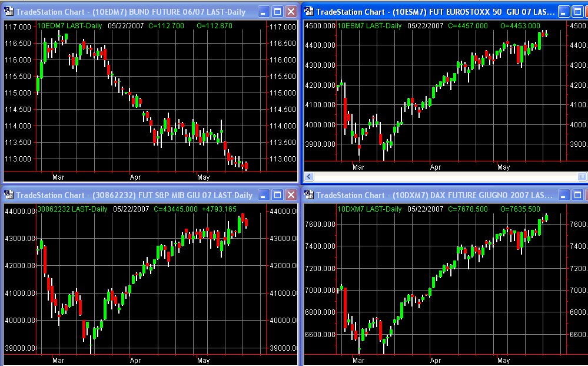Viewport: 588px width, 366px height.
Task: Click the Apr date label on S&P MIB chart
Action: (136, 360)
